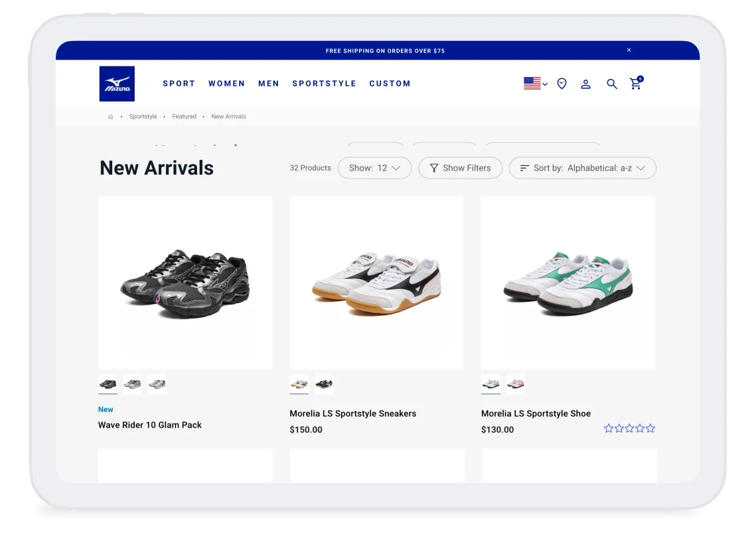Click the New Arrivals breadcrumb
This screenshot has width=756, height=533.
click(x=228, y=117)
